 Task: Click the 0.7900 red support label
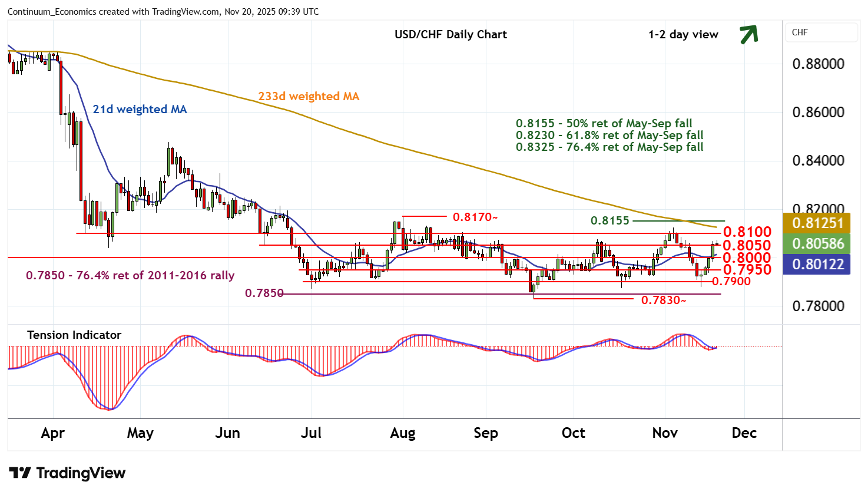(731, 282)
